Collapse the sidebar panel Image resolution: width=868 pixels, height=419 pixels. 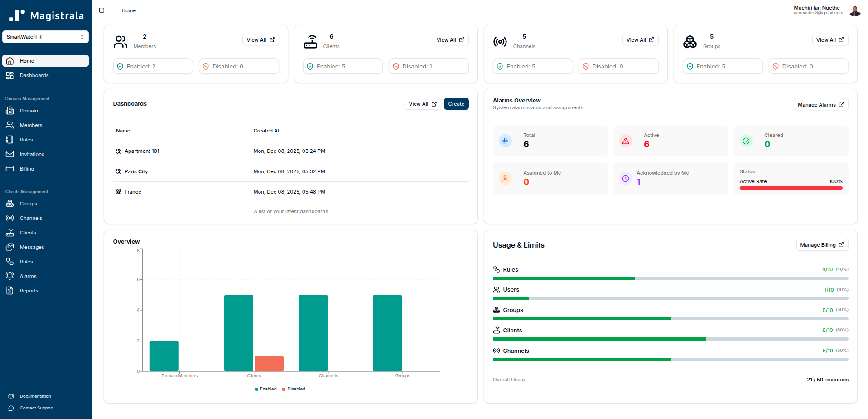(101, 10)
